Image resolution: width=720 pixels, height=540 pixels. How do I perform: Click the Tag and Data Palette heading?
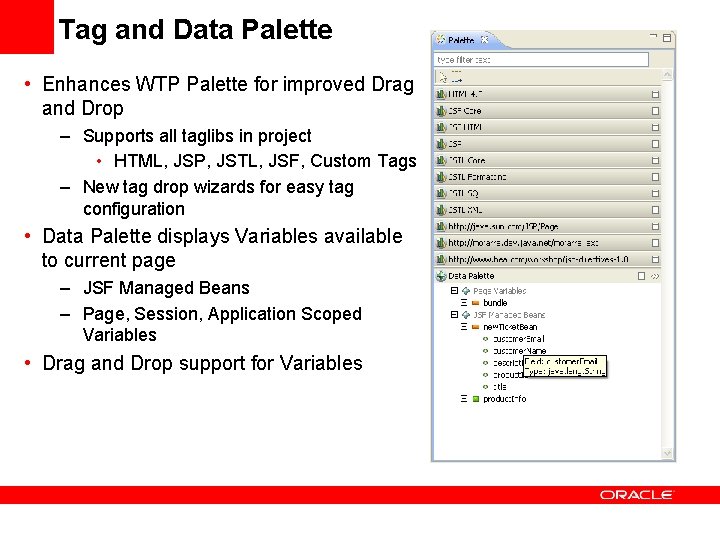[x=196, y=30]
